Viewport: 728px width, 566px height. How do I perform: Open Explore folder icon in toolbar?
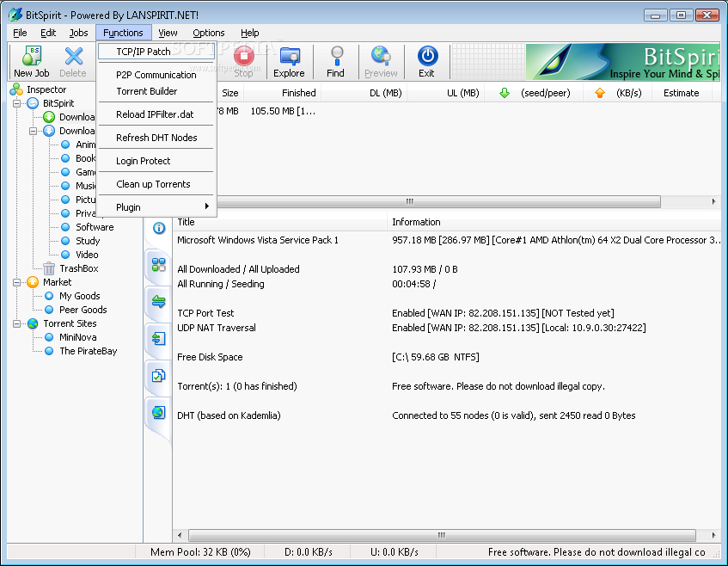(x=290, y=56)
